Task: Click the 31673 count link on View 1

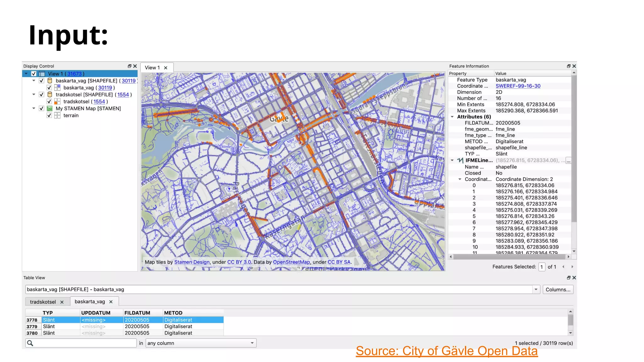Action: tap(75, 74)
